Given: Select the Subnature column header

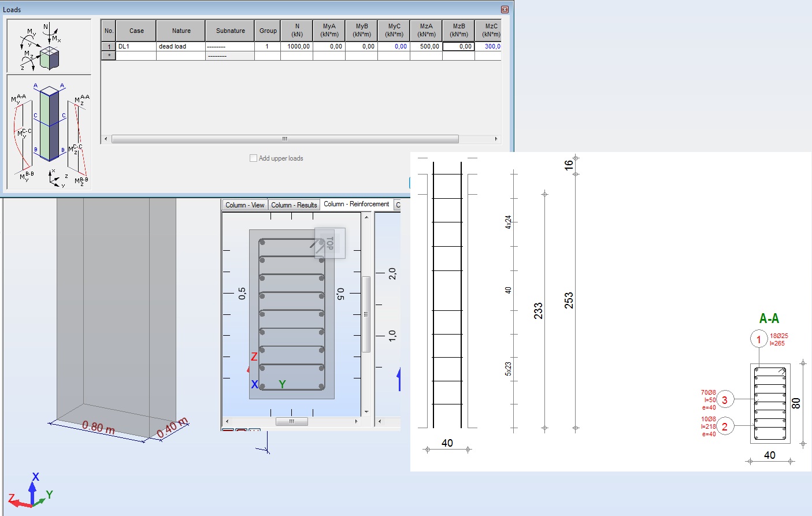Looking at the screenshot, I should 230,31.
